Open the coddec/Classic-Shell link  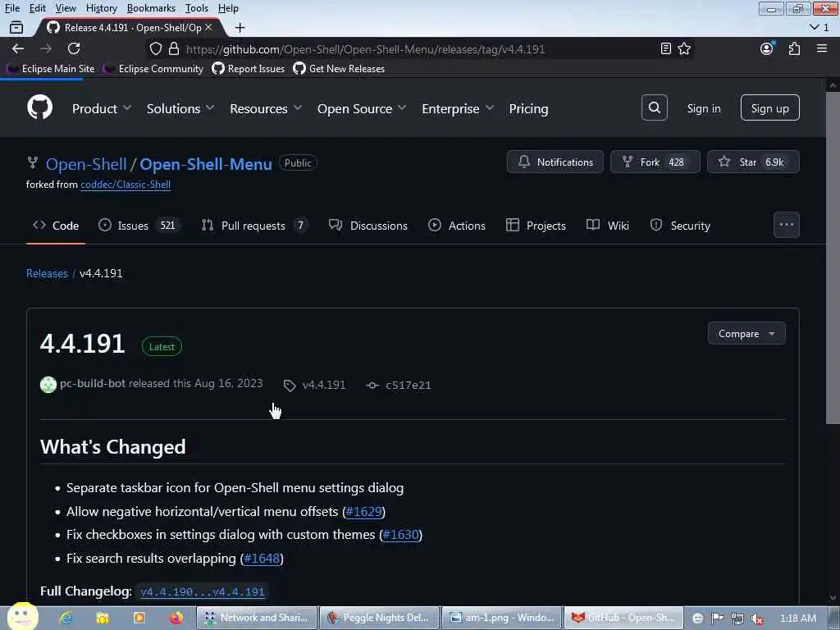126,185
